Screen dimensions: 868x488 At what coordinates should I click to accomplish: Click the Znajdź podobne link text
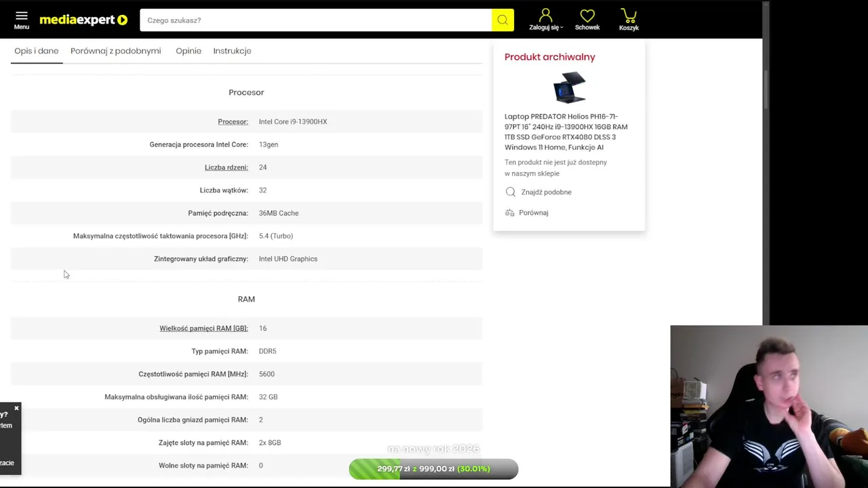tap(546, 192)
